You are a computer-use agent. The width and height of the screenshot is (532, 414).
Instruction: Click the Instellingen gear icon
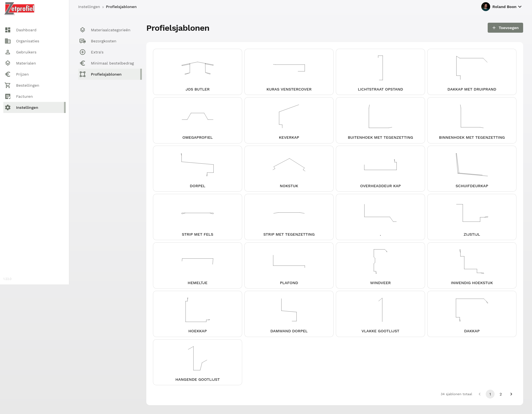pos(8,107)
